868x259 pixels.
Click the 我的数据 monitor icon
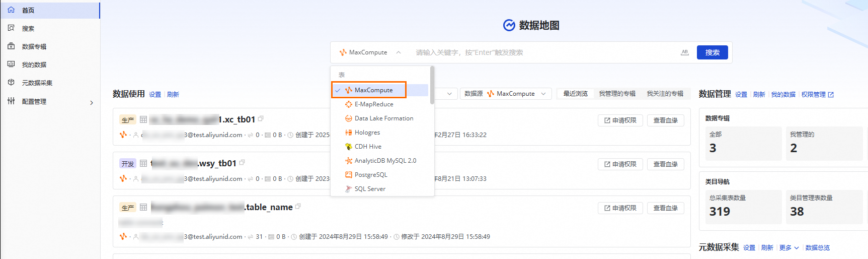(x=11, y=64)
